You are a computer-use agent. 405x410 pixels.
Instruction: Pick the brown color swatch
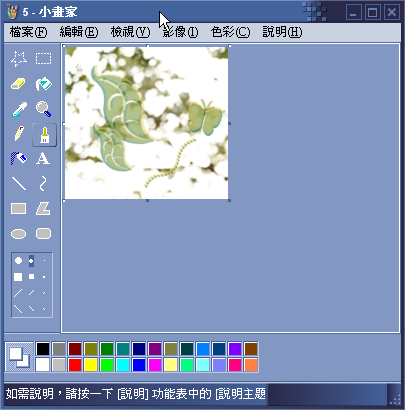click(251, 349)
